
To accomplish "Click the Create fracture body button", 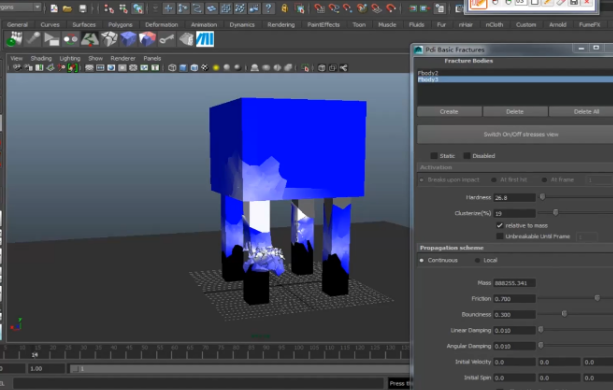I will 449,112.
